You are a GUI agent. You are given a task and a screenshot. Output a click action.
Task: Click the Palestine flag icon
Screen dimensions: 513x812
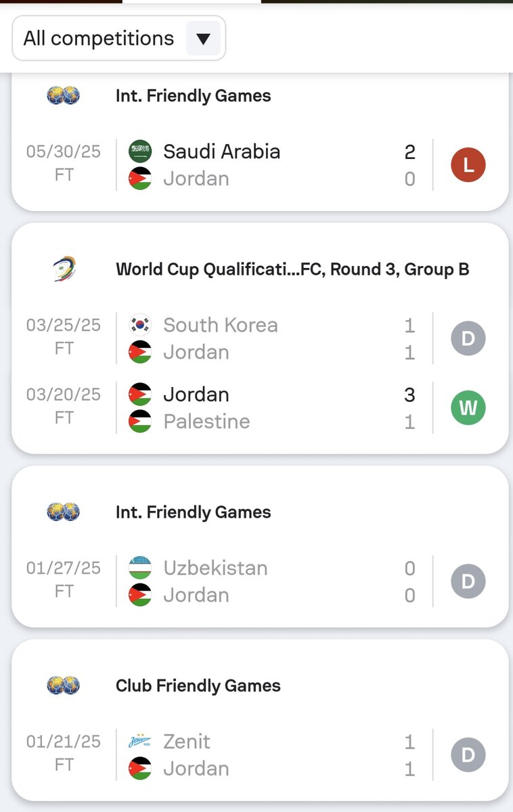point(140,422)
